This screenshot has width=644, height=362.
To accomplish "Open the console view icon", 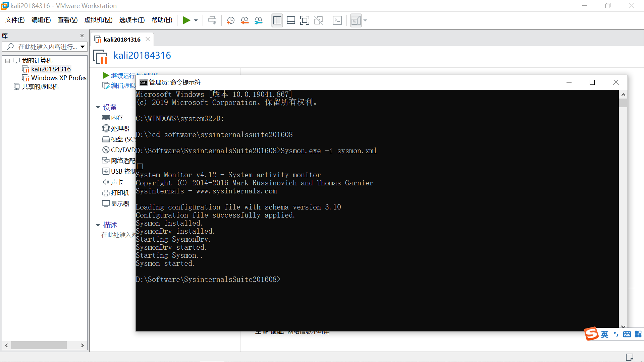I will 337,20.
